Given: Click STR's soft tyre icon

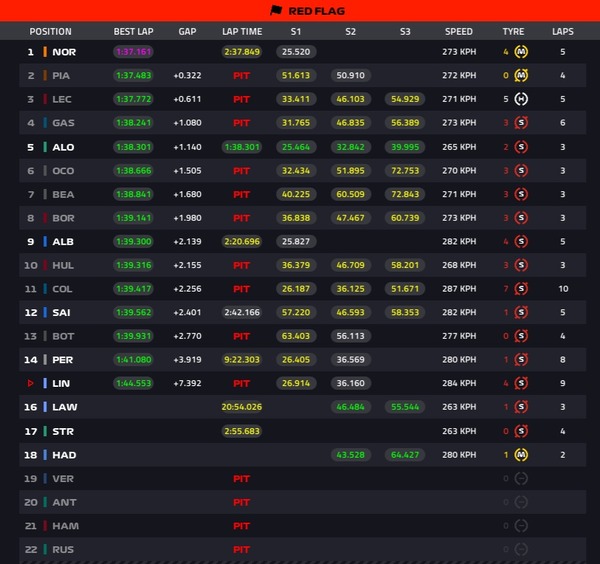Looking at the screenshot, I should point(521,432).
